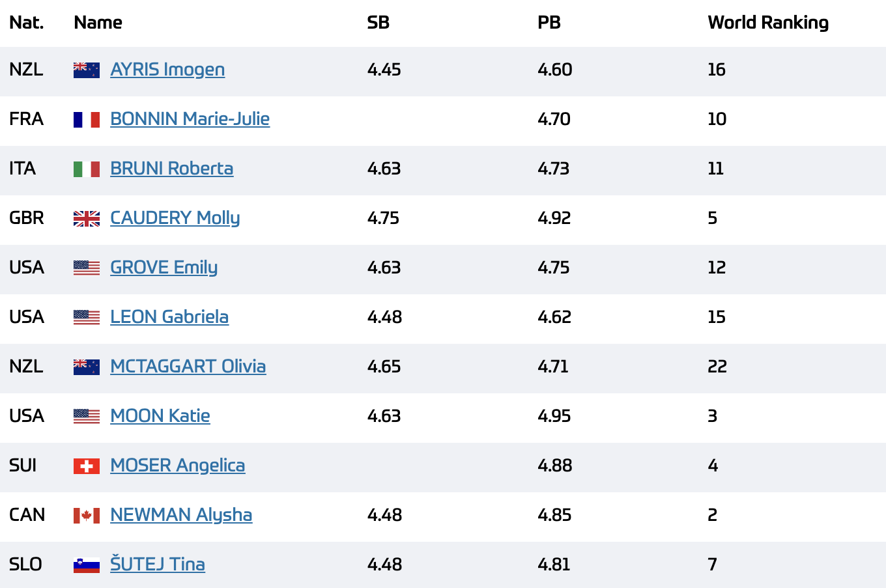Open AYRIS Imogen athlete profile link
This screenshot has width=886, height=588.
(x=167, y=70)
